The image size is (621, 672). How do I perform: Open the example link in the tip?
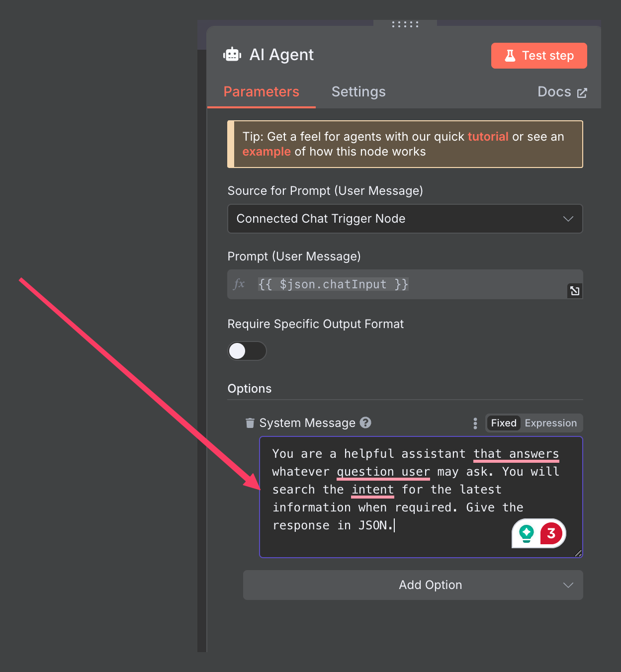coord(266,152)
